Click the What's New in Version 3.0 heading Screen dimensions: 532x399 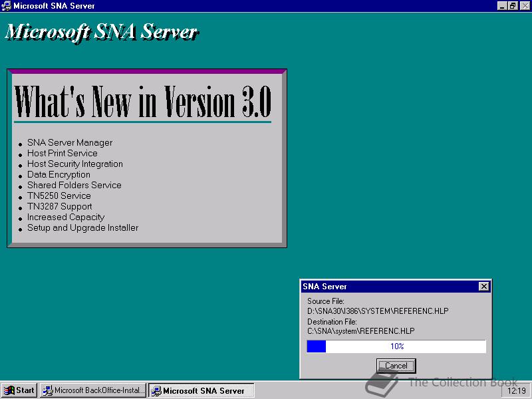[x=142, y=101]
